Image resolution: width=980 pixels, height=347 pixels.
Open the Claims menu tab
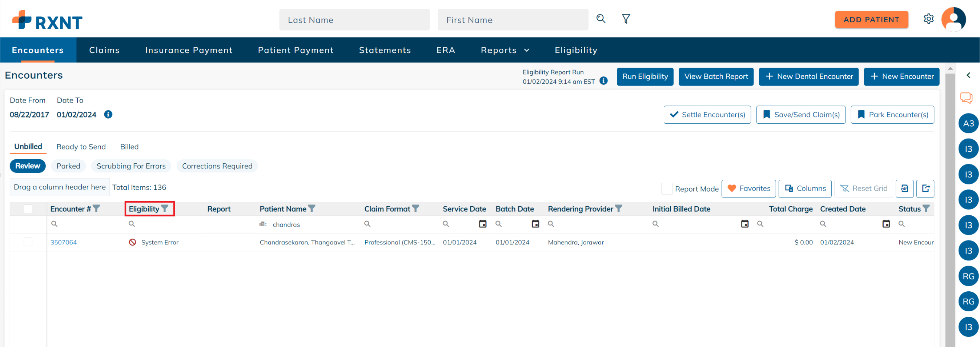click(x=104, y=50)
